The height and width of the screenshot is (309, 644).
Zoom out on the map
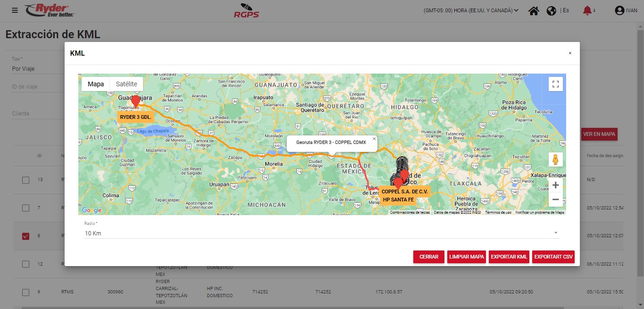pyautogui.click(x=555, y=200)
